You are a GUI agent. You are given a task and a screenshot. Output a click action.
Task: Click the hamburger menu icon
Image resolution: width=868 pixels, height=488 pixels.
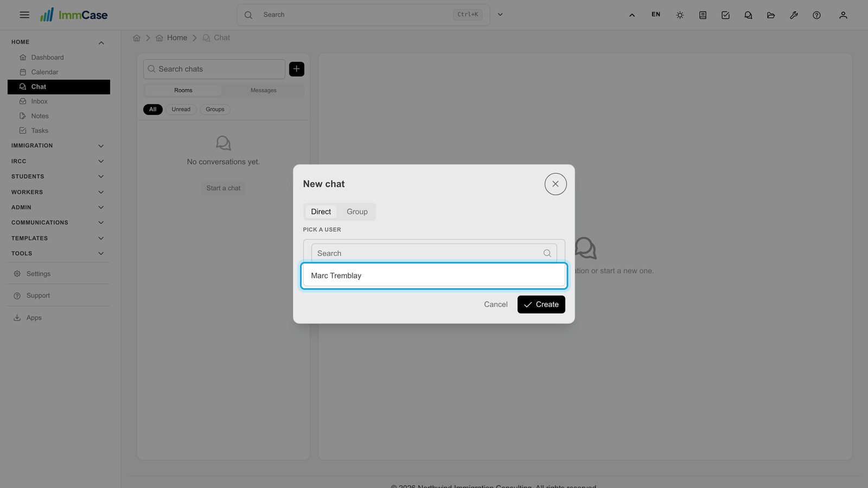(24, 15)
